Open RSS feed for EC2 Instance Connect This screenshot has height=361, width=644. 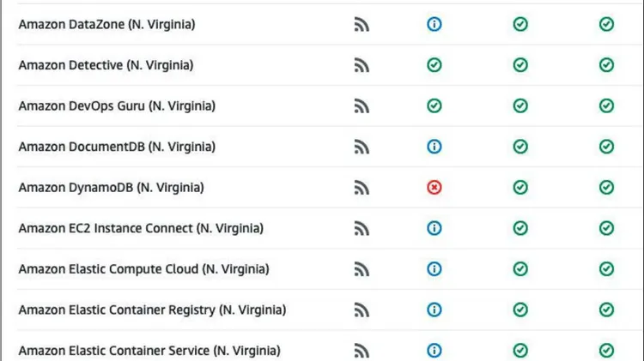[x=361, y=228]
